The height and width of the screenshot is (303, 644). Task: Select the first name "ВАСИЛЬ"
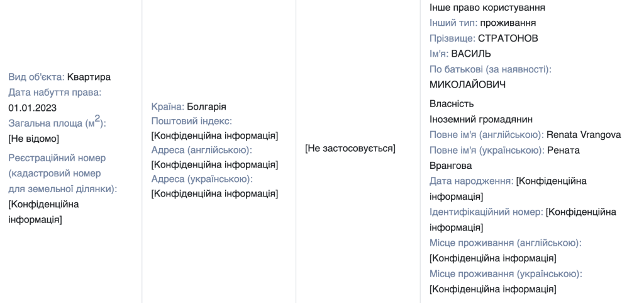(471, 54)
